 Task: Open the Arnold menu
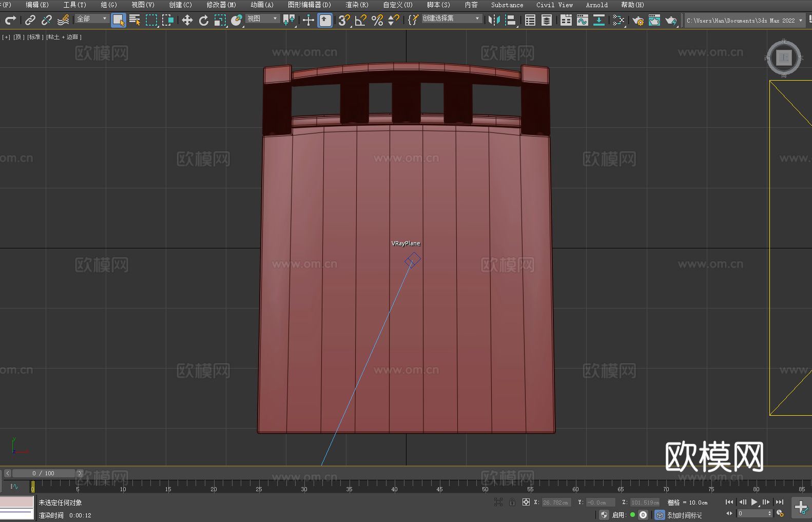click(596, 5)
